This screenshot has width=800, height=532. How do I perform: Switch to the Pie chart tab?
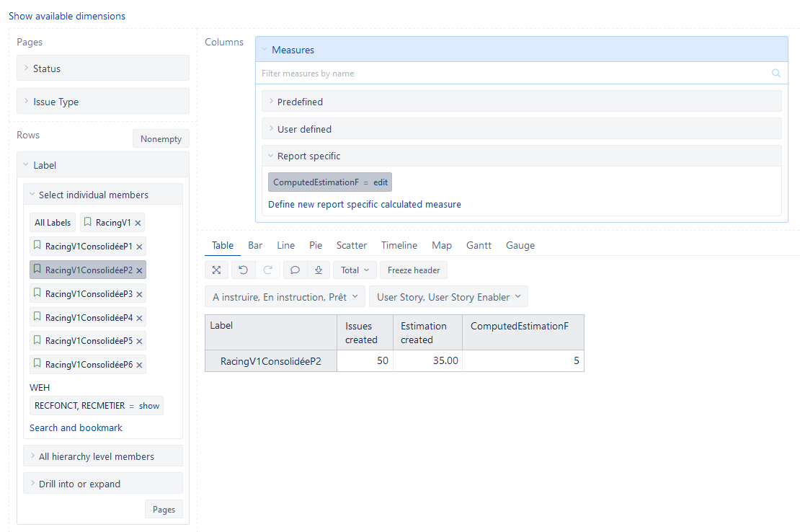(x=316, y=245)
